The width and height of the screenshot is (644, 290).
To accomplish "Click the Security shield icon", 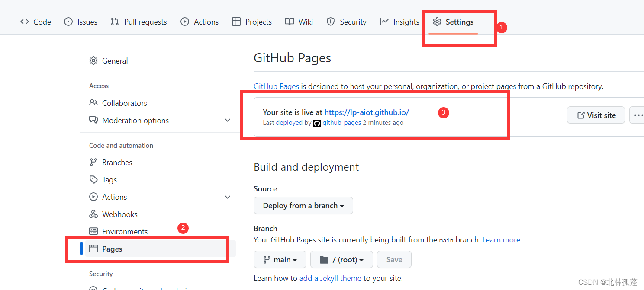I will tap(331, 22).
